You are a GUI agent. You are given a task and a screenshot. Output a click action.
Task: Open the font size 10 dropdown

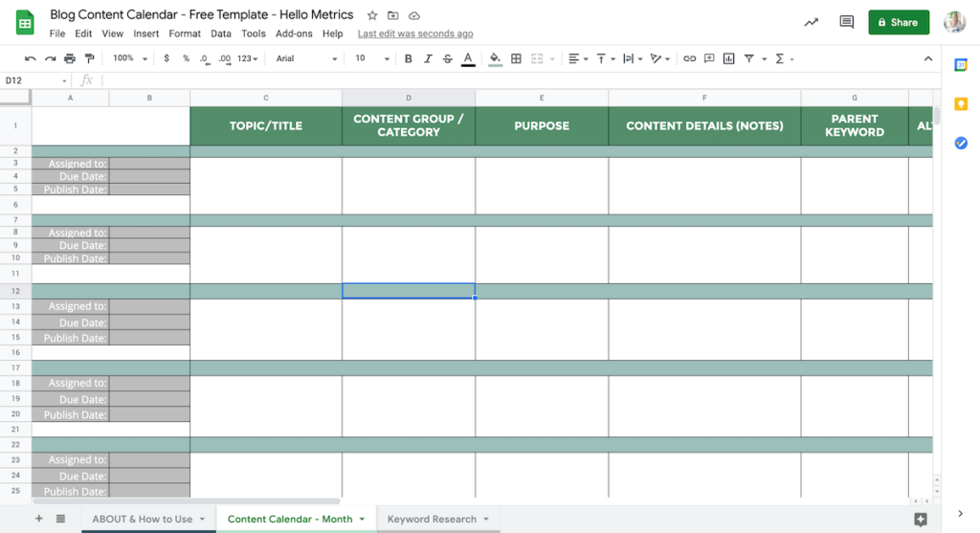tap(372, 58)
